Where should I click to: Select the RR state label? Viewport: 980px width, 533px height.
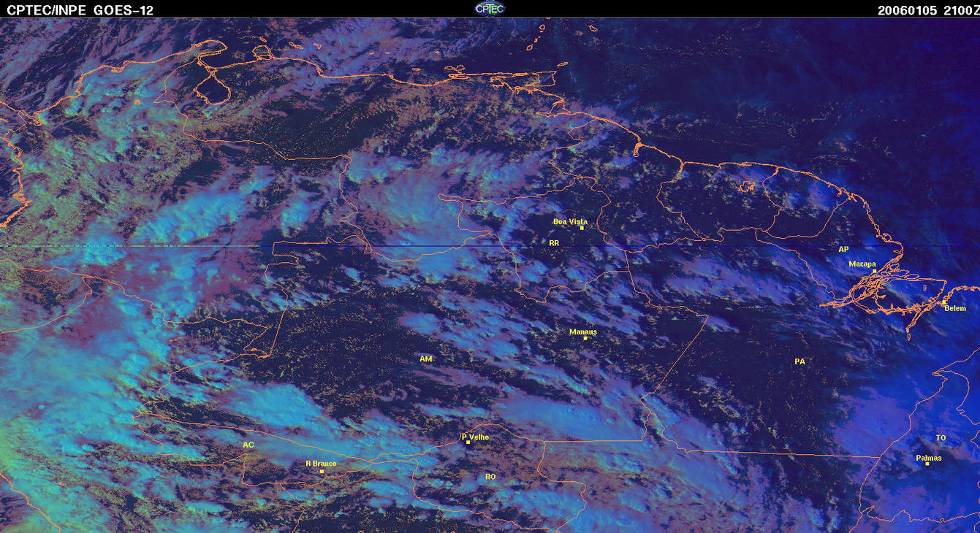[554, 242]
